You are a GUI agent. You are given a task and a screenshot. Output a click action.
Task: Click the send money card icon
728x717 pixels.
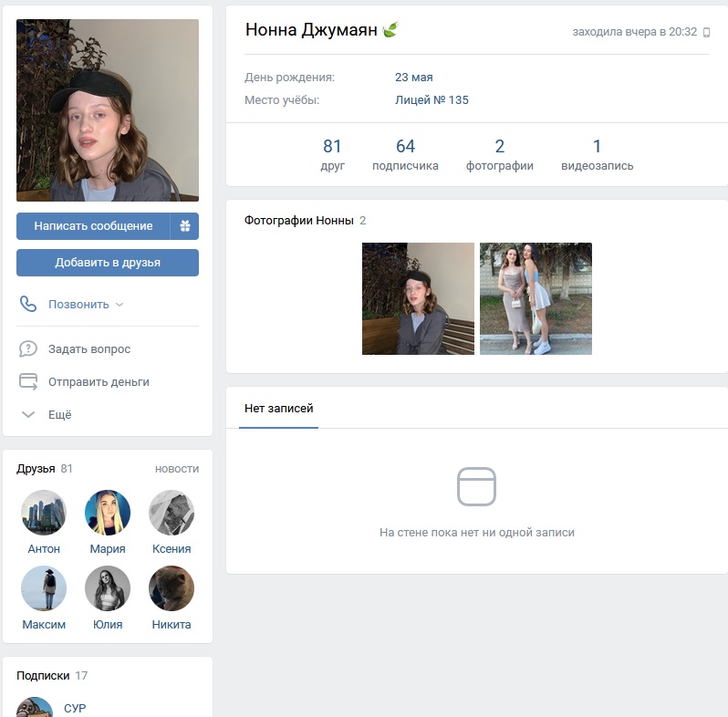tap(28, 381)
